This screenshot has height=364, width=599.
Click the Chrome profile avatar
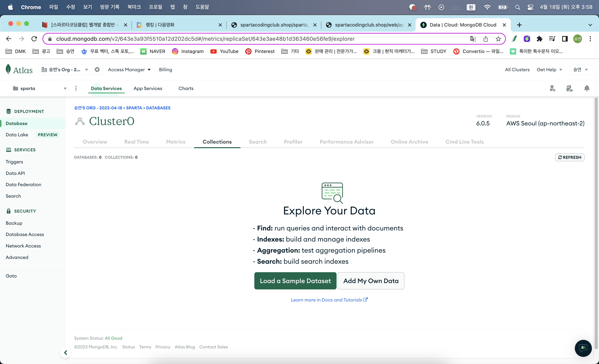pos(578,39)
